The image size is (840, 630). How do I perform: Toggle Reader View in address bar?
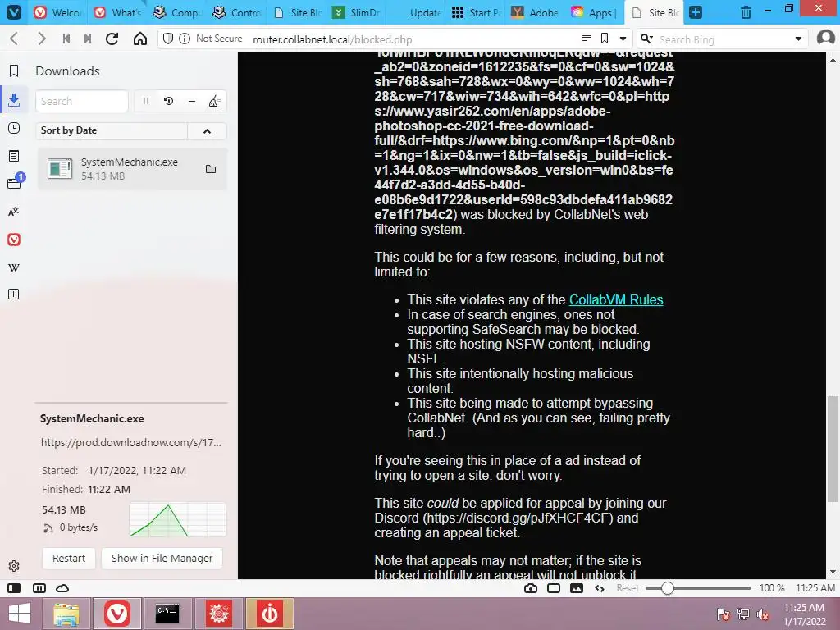pos(587,39)
